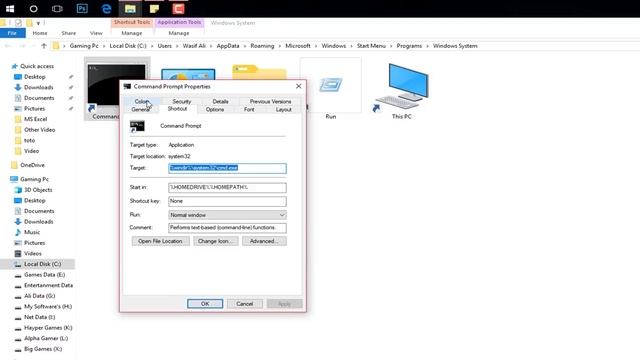Screen dimensions: 640x360
Task: Click Cancel in the Properties dialog
Action: coord(244,304)
